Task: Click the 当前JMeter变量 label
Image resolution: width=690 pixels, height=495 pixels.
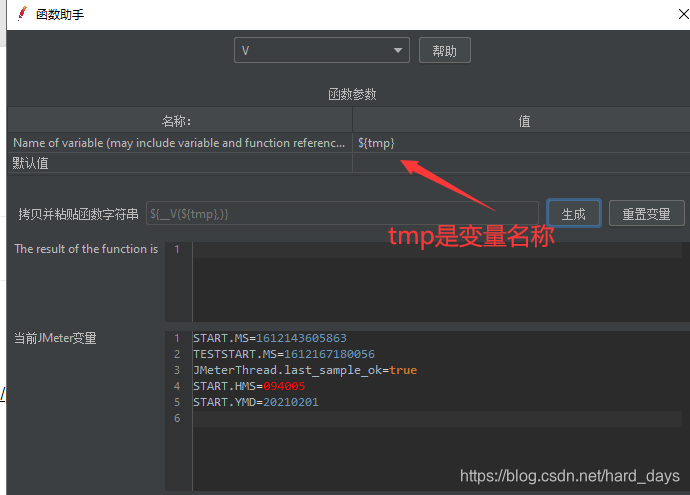Action: (x=55, y=338)
